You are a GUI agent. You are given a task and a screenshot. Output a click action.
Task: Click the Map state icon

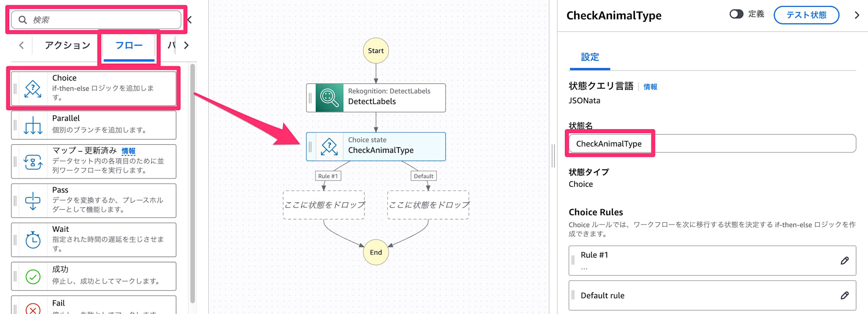coord(33,162)
